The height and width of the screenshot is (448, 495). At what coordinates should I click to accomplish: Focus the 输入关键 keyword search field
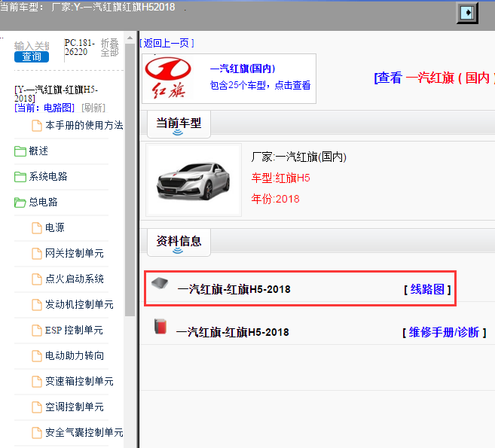tap(32, 46)
